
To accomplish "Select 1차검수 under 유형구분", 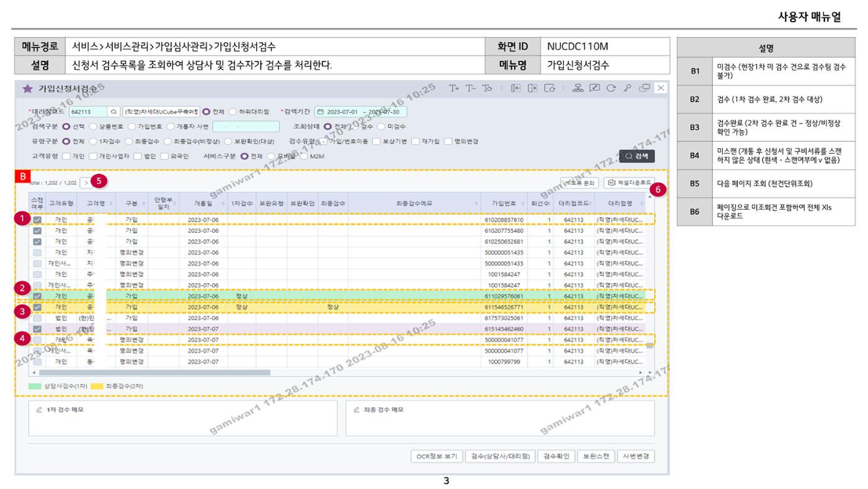I will [94, 141].
